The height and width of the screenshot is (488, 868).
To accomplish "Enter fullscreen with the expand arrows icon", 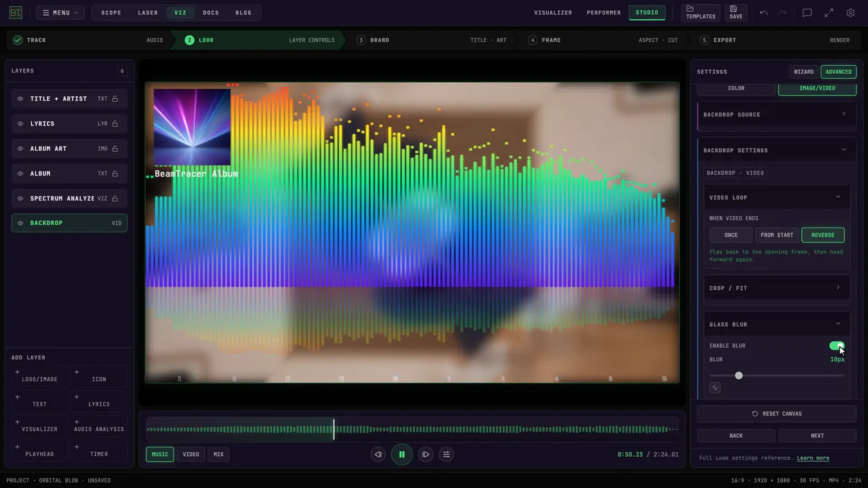I will [x=829, y=13].
